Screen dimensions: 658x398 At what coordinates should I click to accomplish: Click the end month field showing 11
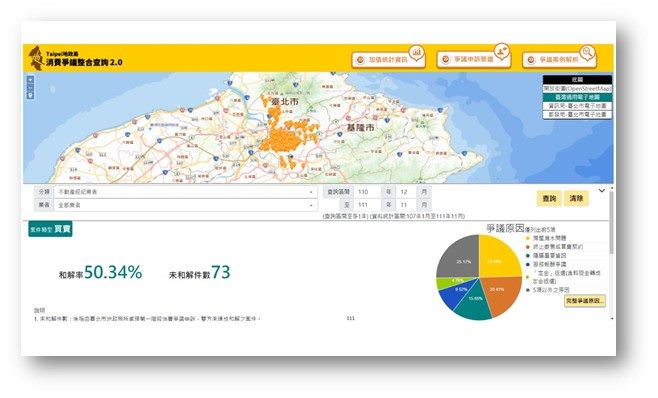coord(407,205)
